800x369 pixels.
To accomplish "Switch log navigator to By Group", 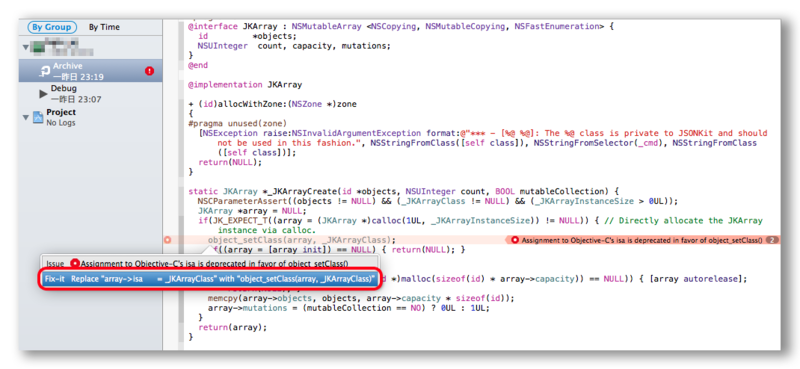I will coord(52,27).
